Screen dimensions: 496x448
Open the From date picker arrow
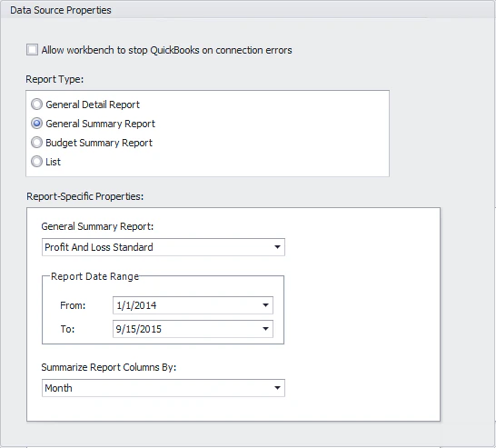265,305
